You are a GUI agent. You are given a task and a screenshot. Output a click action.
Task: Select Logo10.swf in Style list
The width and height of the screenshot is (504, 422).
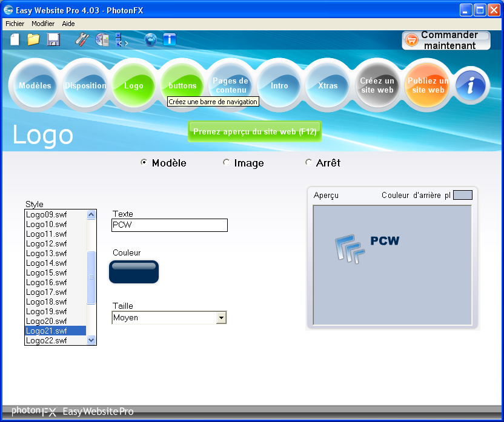[x=55, y=224]
